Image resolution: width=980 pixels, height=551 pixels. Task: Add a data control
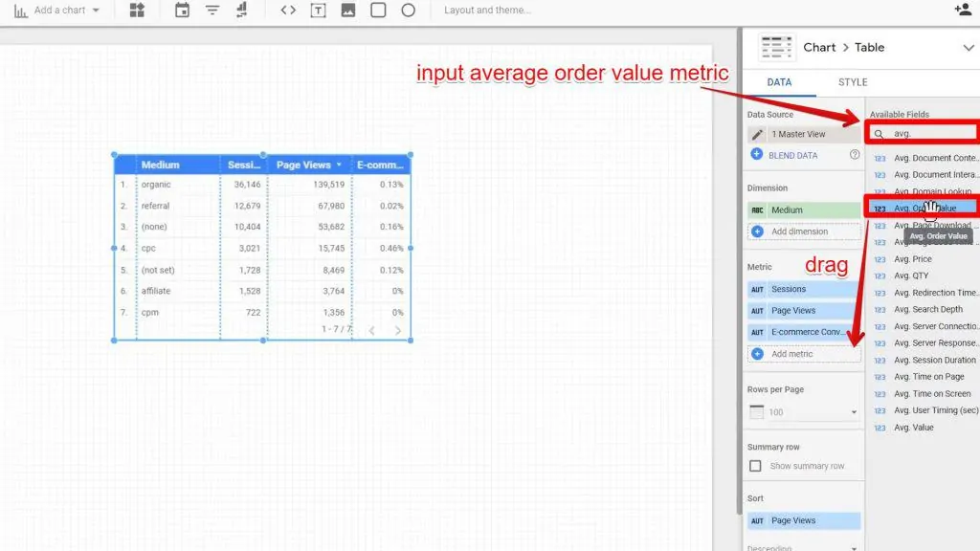(x=241, y=11)
